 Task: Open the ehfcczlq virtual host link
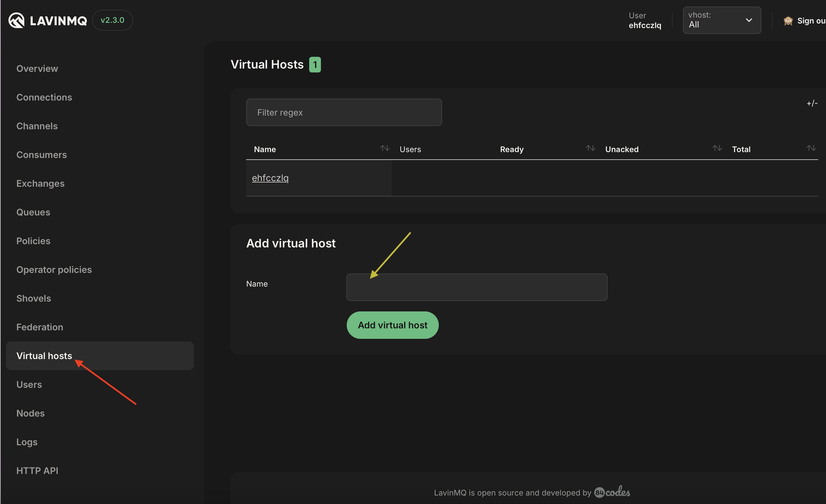coord(270,178)
